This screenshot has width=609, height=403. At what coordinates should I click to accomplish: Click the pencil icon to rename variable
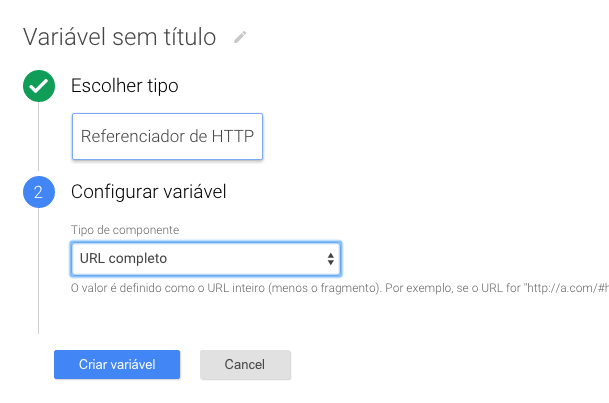pos(239,38)
